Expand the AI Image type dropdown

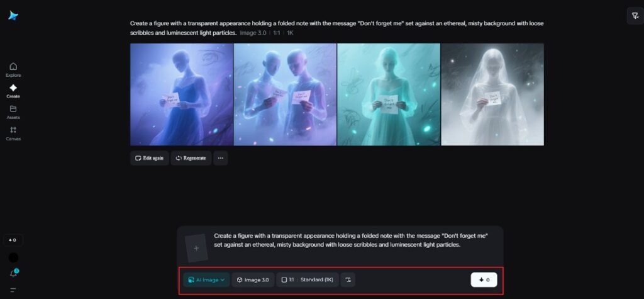coord(206,279)
